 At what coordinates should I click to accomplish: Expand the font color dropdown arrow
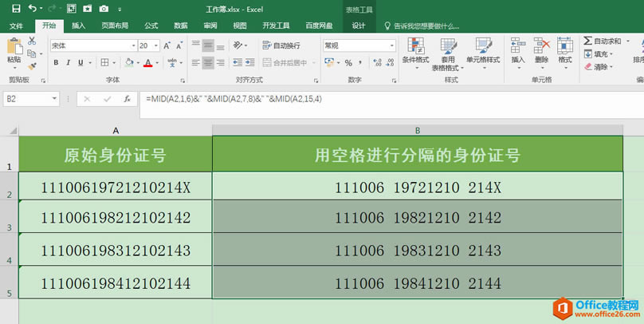click(157, 63)
